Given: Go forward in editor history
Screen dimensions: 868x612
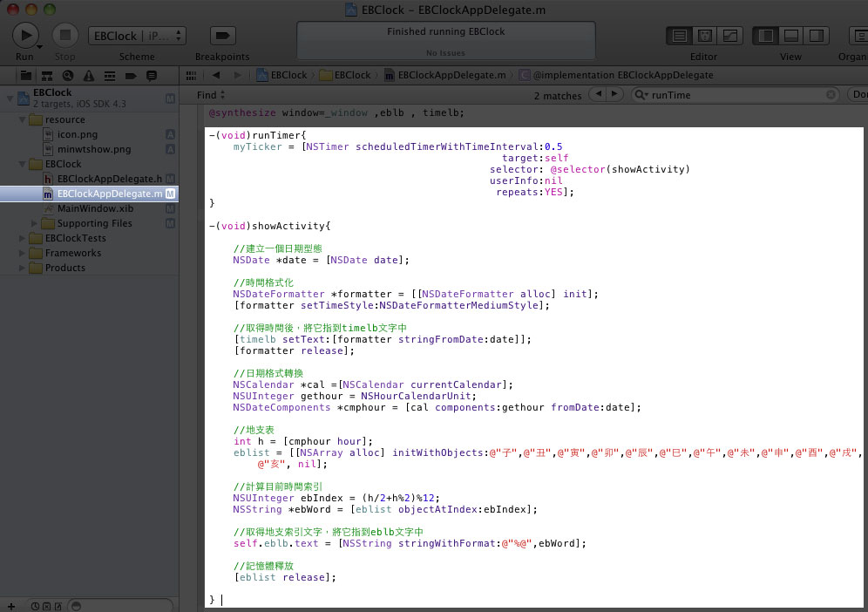Looking at the screenshot, I should 238,75.
